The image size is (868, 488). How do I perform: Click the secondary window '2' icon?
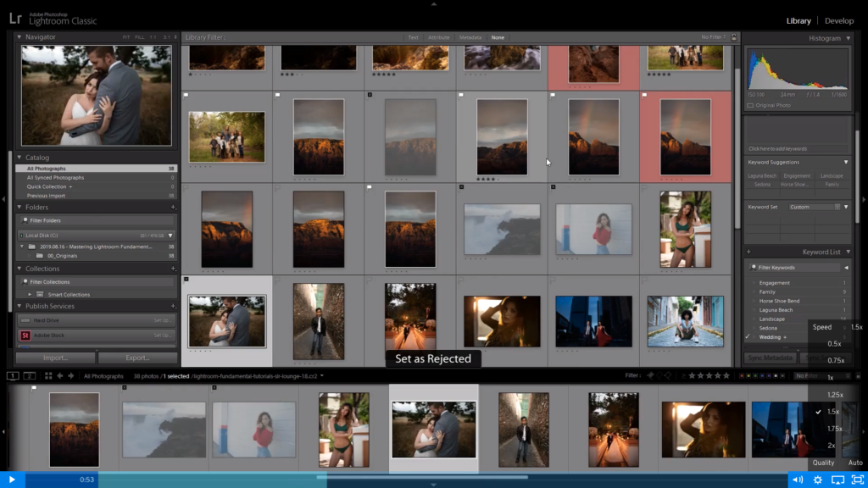point(30,375)
